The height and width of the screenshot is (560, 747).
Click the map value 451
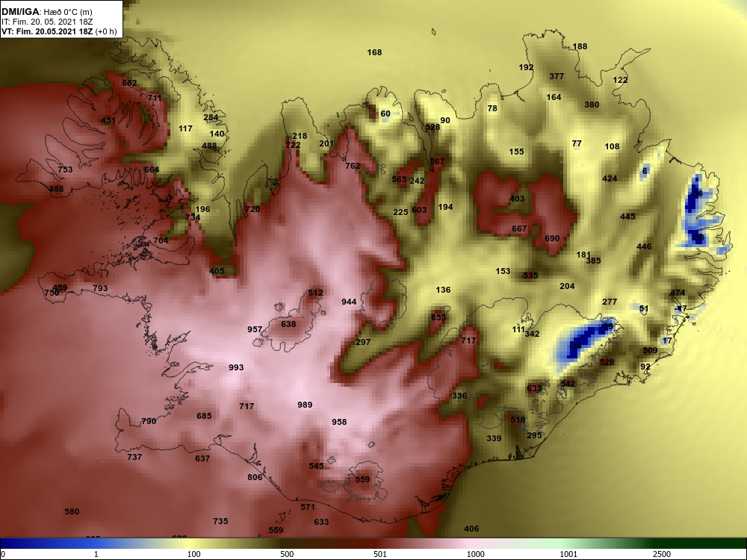[x=108, y=120]
